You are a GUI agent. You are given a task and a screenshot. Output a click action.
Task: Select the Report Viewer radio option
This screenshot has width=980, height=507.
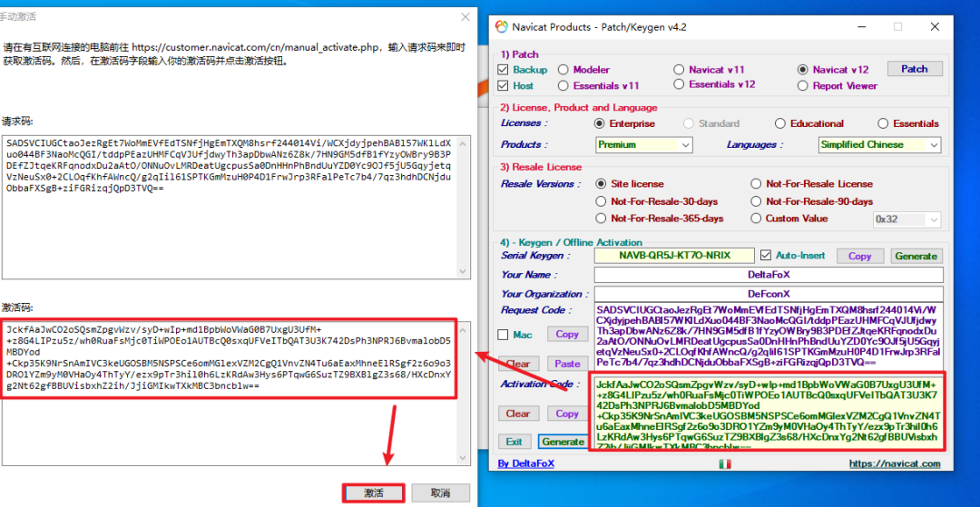[x=802, y=85]
